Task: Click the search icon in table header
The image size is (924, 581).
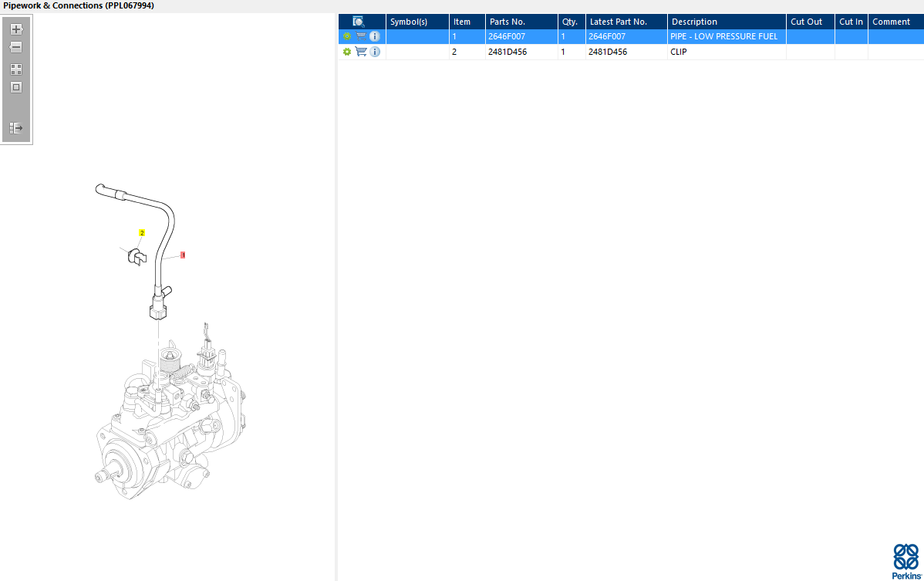Action: (x=359, y=22)
